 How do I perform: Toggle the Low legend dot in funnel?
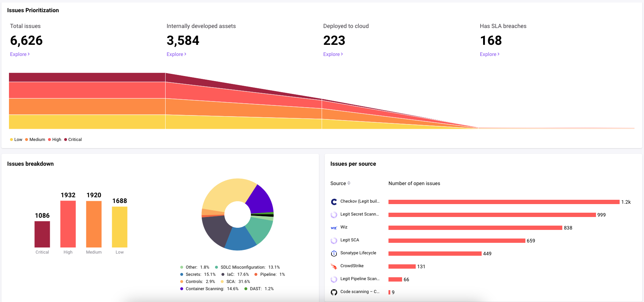point(11,140)
